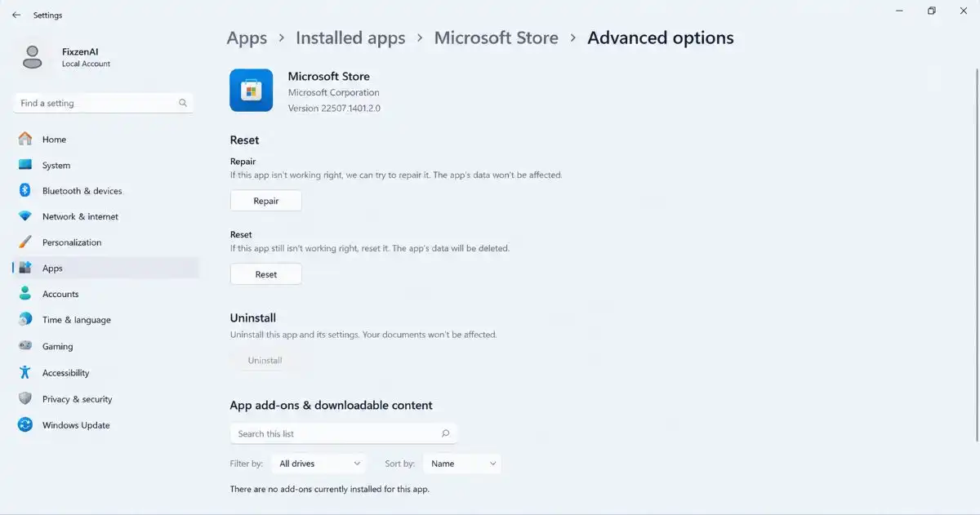Go to Microsoft Store breadcrumb

pyautogui.click(x=497, y=38)
